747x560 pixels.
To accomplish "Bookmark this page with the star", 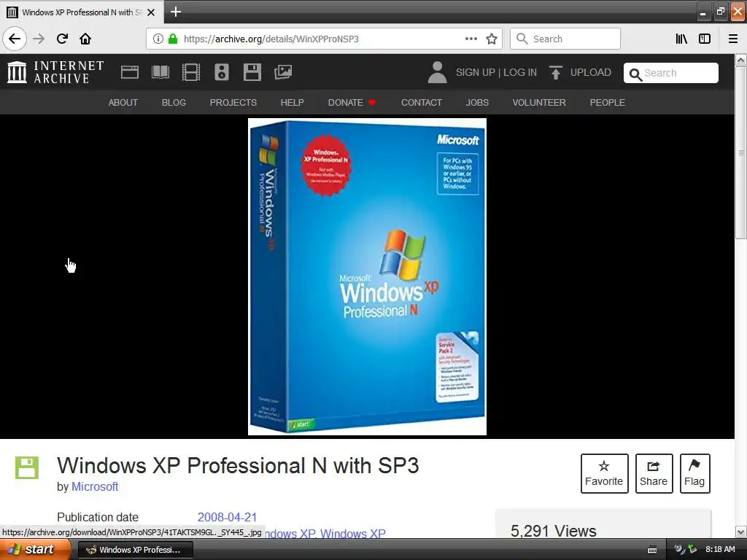I will [492, 39].
